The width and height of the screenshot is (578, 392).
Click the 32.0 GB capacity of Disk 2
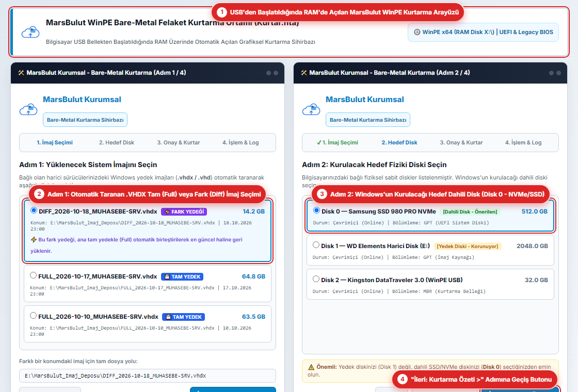coord(536,280)
